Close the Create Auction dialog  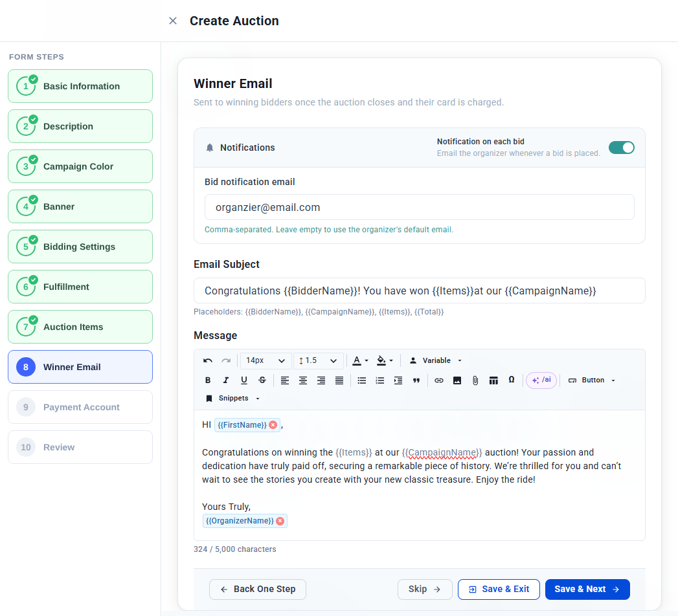[x=173, y=21]
